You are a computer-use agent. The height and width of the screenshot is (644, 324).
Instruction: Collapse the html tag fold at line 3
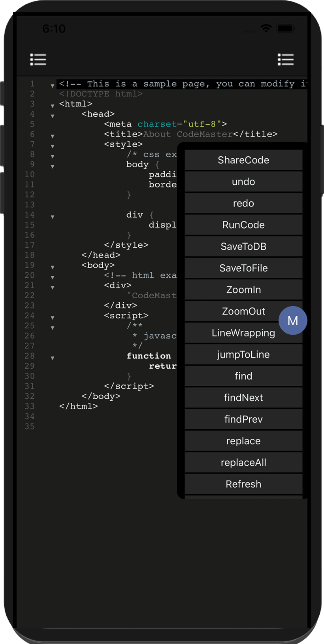[53, 106]
